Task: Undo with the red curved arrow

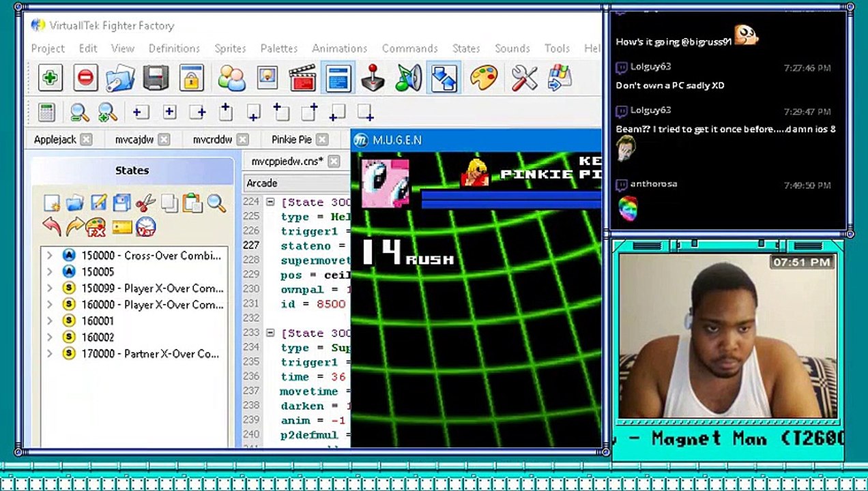Action: coord(51,226)
